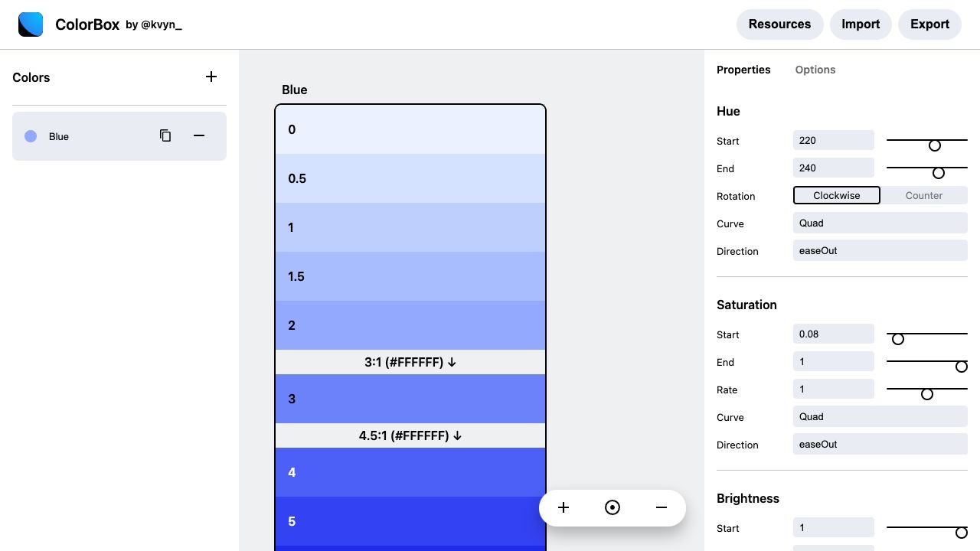This screenshot has width=980, height=551.
Task: Expand the Saturation Direction dropdown
Action: point(880,444)
